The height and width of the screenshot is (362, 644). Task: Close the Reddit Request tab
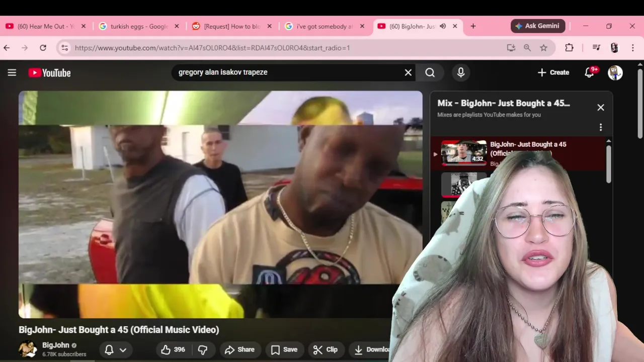point(269,26)
